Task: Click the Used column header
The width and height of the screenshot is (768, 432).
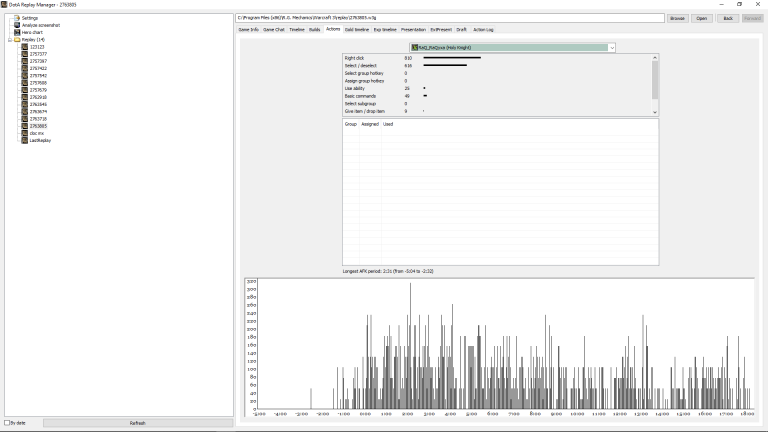Action: tap(388, 124)
